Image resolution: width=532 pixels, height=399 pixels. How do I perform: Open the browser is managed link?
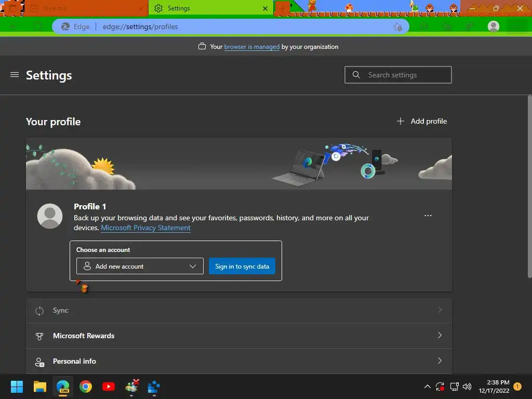252,47
